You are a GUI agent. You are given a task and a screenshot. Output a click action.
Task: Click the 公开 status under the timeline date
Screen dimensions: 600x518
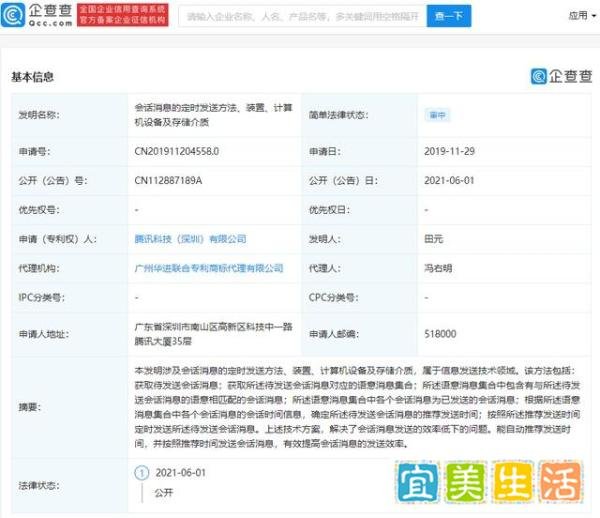coord(164,492)
